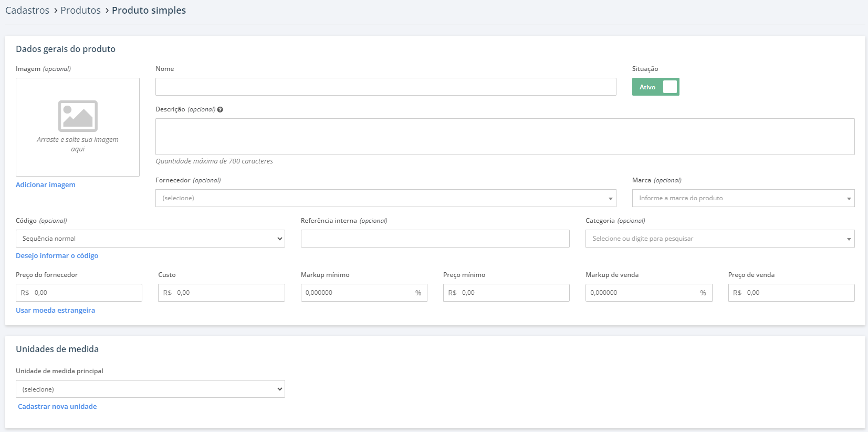Expand the Código Sequência normal dropdown
Image resolution: width=868 pixels, height=432 pixels.
coord(150,239)
